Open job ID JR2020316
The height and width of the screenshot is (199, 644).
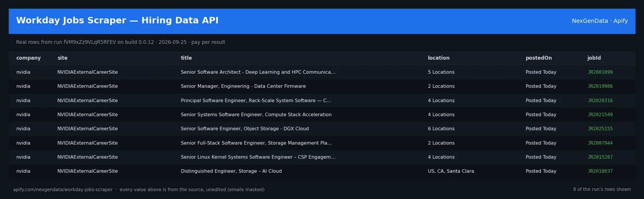[x=600, y=101]
